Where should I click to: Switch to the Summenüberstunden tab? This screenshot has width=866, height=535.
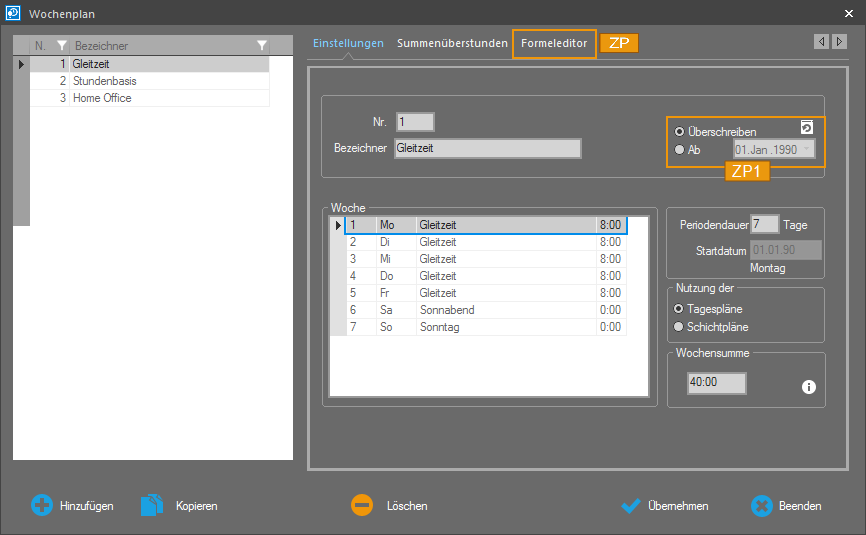(x=452, y=44)
